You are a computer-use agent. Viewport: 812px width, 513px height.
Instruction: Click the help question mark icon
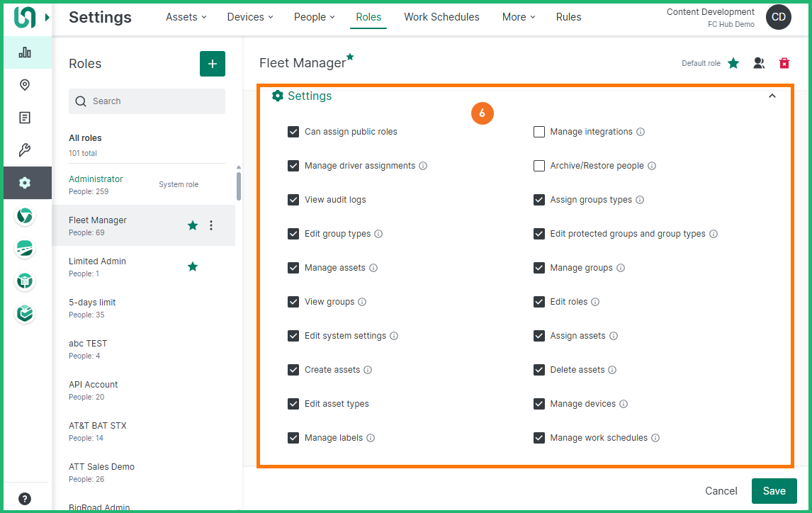point(25,498)
